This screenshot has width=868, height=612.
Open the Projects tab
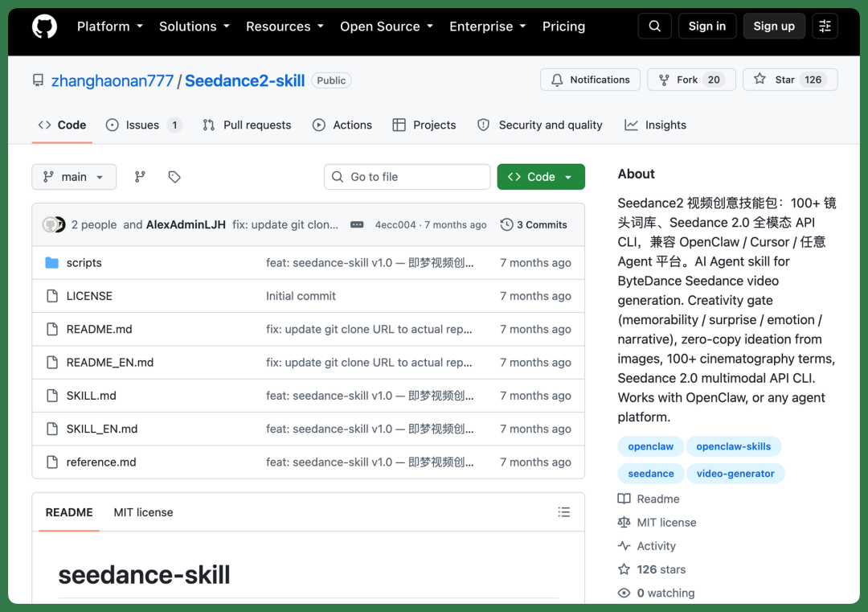(x=424, y=125)
